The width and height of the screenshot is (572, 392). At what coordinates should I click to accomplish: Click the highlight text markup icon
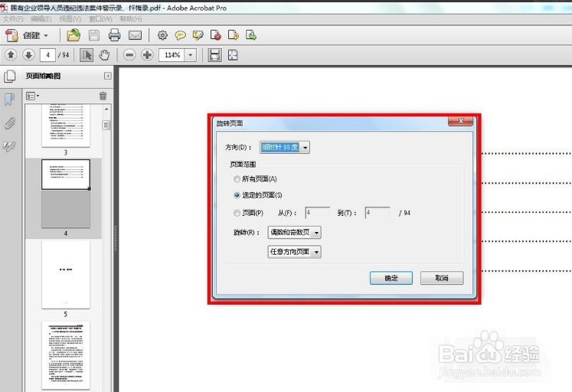tap(198, 35)
